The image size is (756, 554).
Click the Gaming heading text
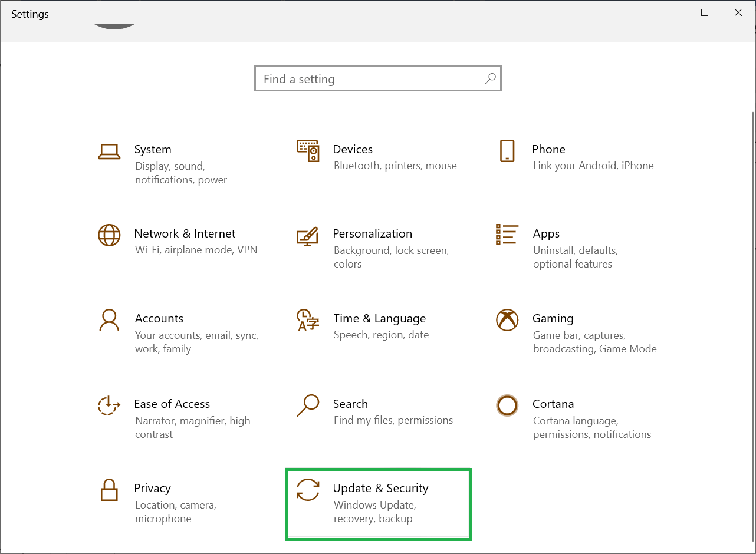click(x=553, y=319)
